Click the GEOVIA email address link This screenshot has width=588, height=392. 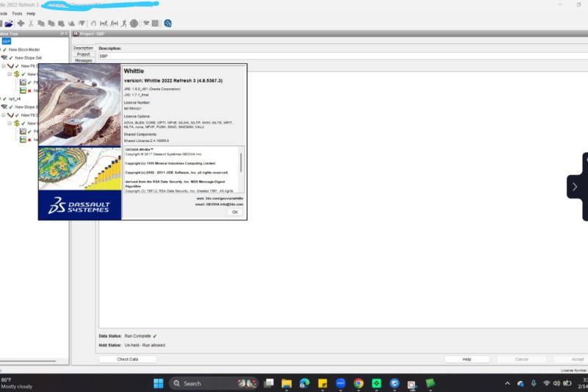coord(219,204)
